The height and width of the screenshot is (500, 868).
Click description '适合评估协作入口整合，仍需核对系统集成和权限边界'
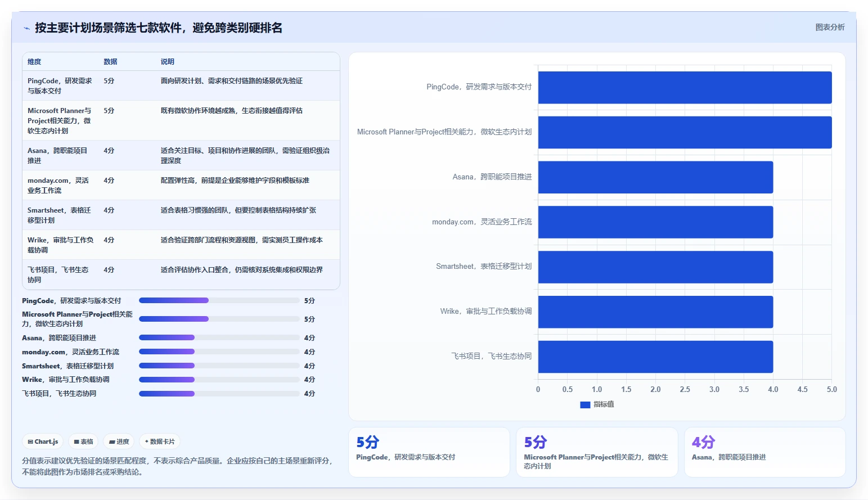pyautogui.click(x=241, y=270)
